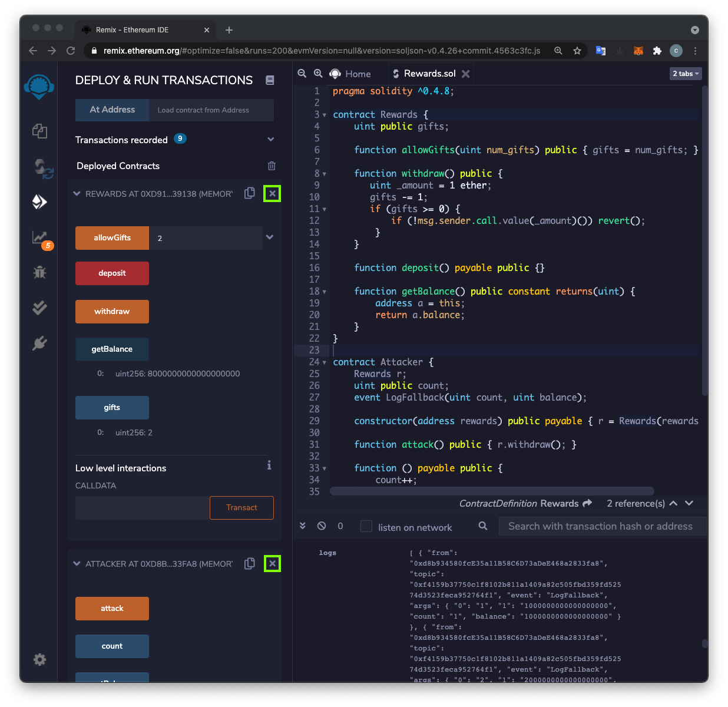Viewport: 728px width, 707px height.
Task: Enable listen on network checkbox
Action: point(366,527)
